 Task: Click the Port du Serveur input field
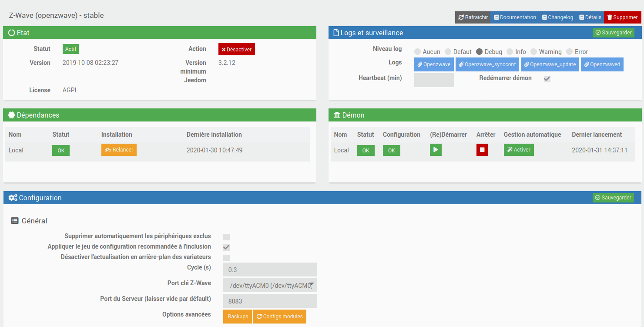click(270, 301)
